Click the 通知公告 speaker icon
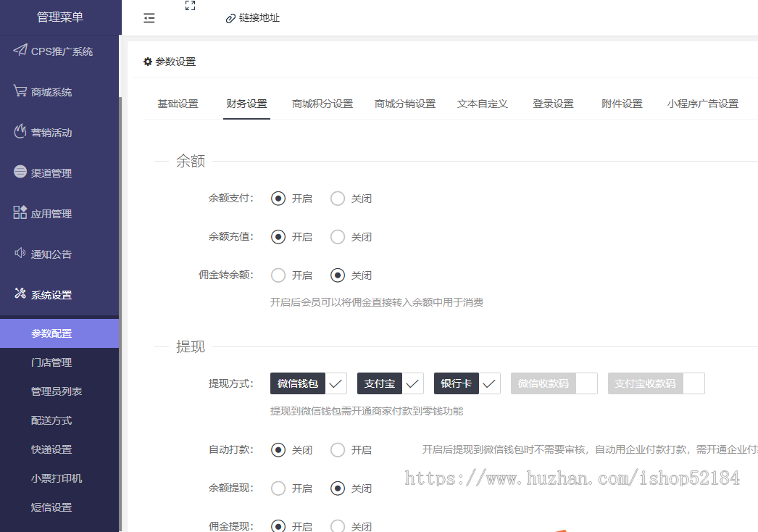The height and width of the screenshot is (532, 758). pyautogui.click(x=20, y=253)
